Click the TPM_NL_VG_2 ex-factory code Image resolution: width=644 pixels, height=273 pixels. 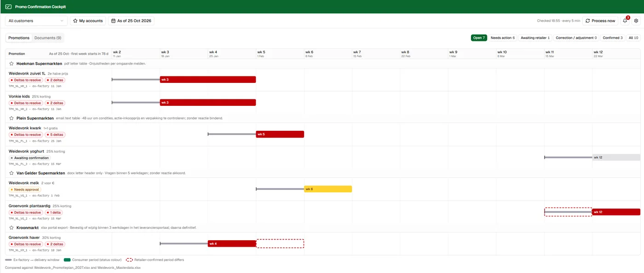[x=34, y=218]
